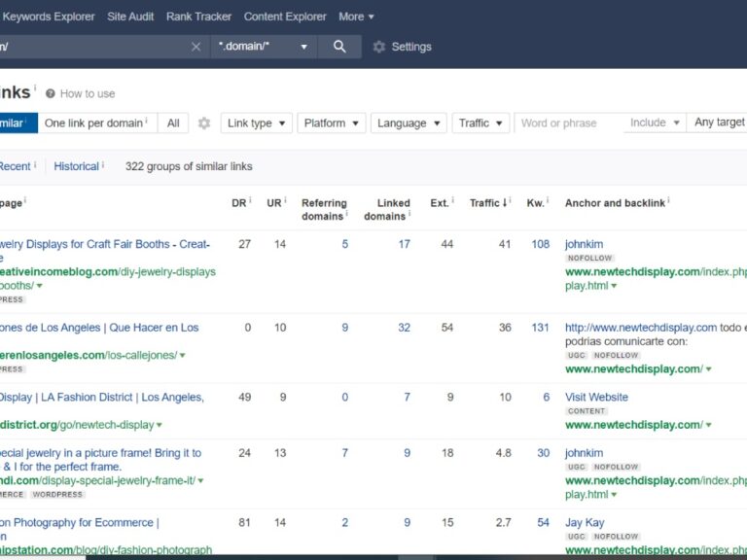The height and width of the screenshot is (560, 747).
Task: Click Anchor and backlink info icon
Action: click(x=668, y=200)
